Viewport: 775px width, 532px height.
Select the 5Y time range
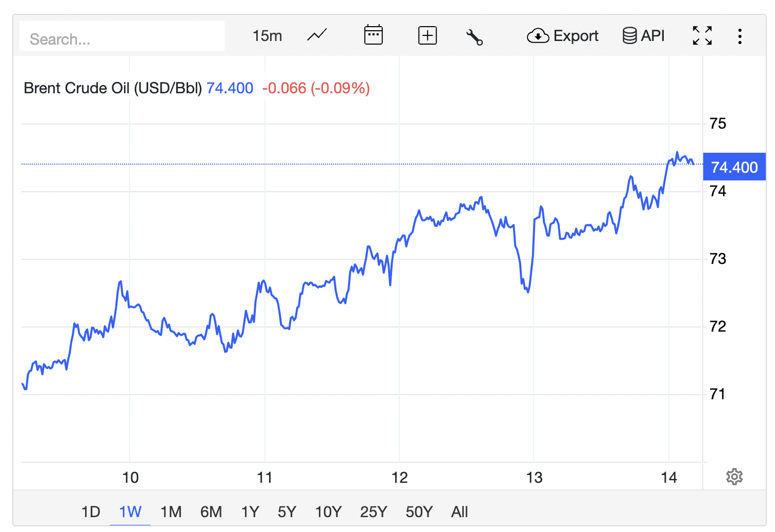tap(287, 511)
